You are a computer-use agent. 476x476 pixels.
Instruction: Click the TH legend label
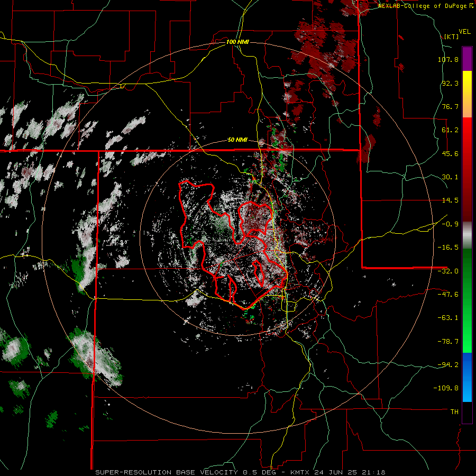coord(454,411)
